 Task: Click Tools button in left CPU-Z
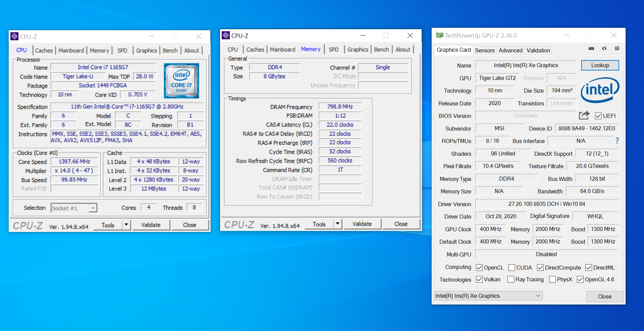(x=108, y=225)
